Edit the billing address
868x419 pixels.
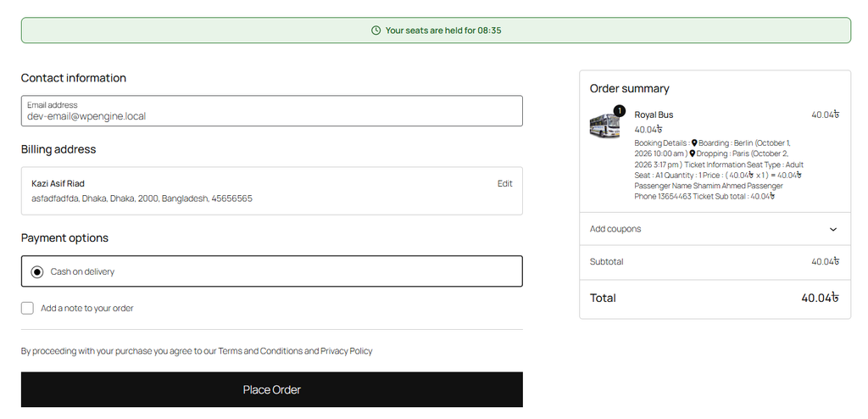pos(504,183)
